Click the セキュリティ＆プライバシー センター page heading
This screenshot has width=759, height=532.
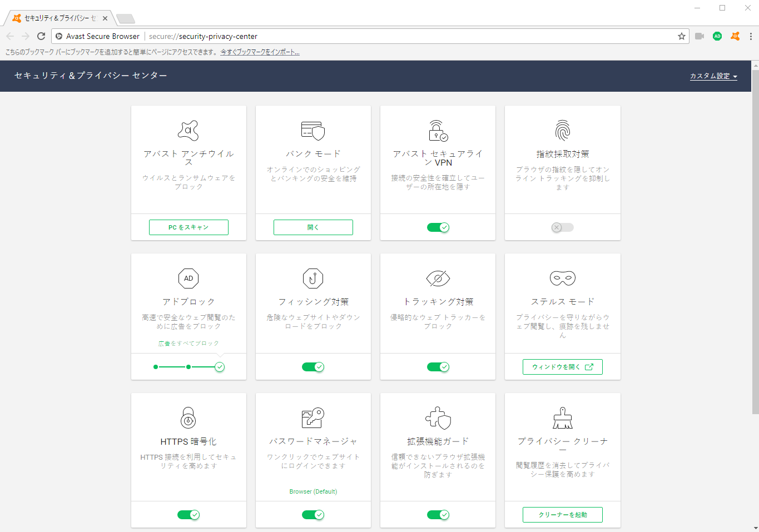point(91,76)
